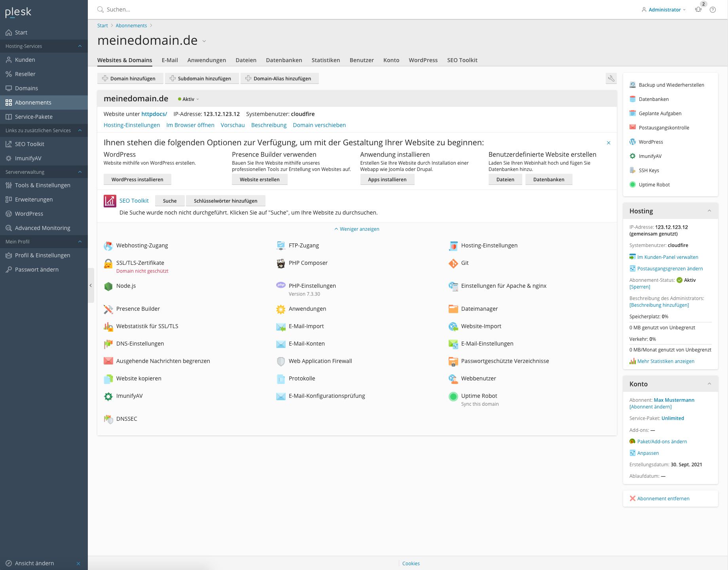The height and width of the screenshot is (570, 728).
Task: Open Website-Import icon
Action: coord(453,327)
